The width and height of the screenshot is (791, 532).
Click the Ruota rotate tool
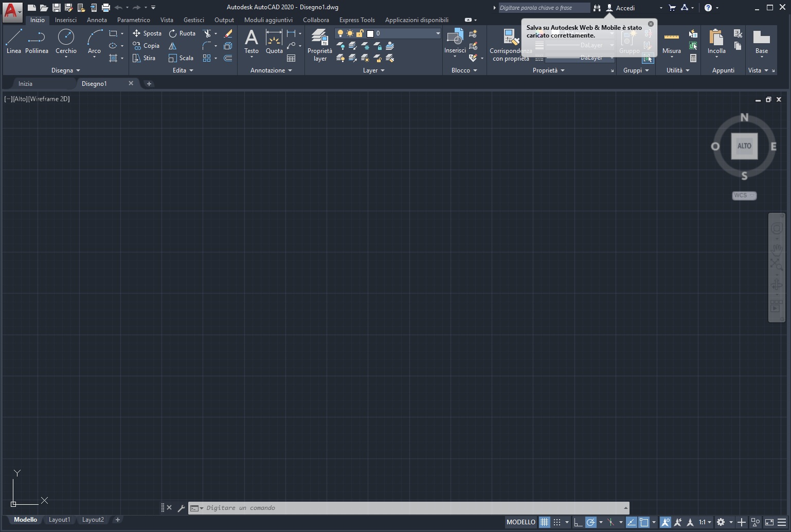point(182,33)
